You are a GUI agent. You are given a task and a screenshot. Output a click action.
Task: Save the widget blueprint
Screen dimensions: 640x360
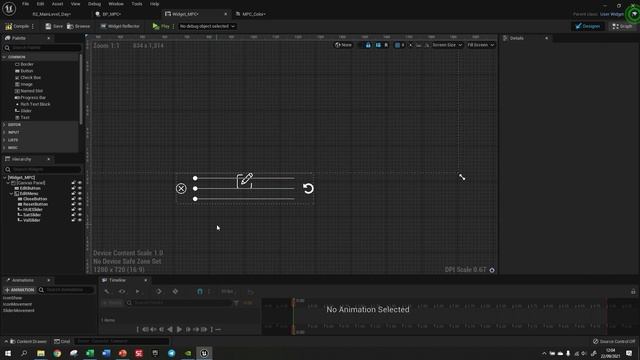pyautogui.click(x=54, y=26)
